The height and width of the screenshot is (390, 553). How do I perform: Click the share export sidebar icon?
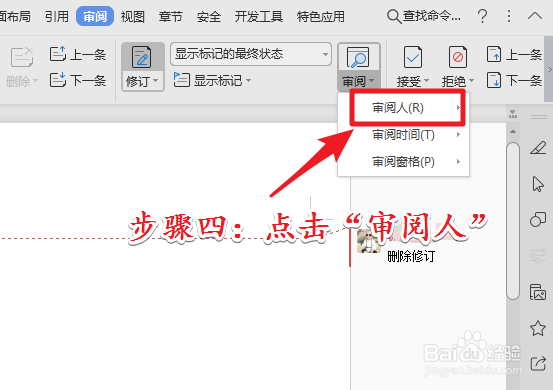(x=538, y=363)
